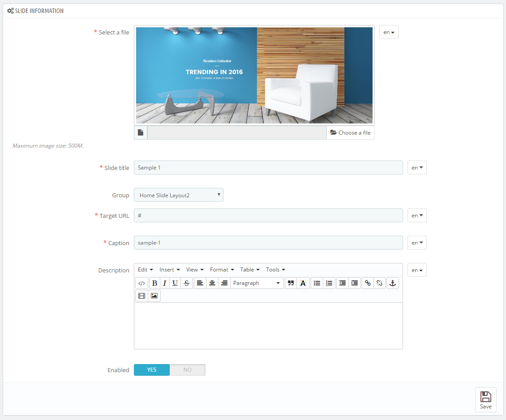
Task: Click inside the Description text area
Action: pos(269,326)
